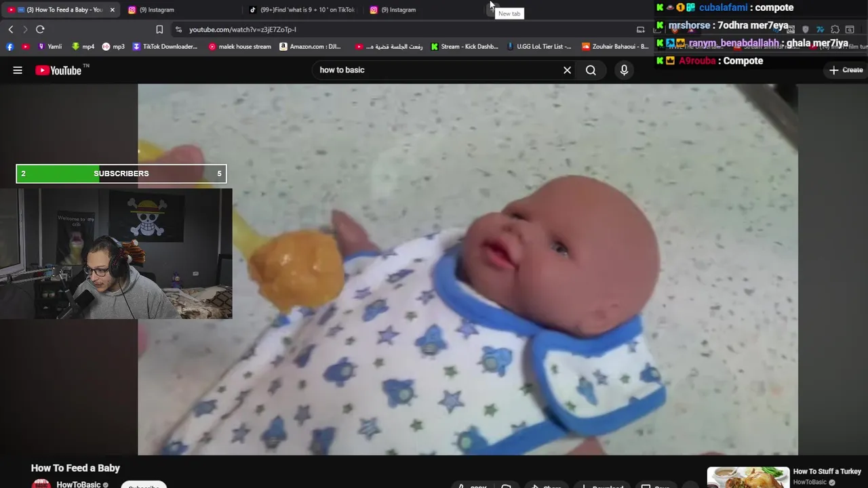This screenshot has height=488, width=868.
Task: Go back in browser history
Action: (11, 29)
